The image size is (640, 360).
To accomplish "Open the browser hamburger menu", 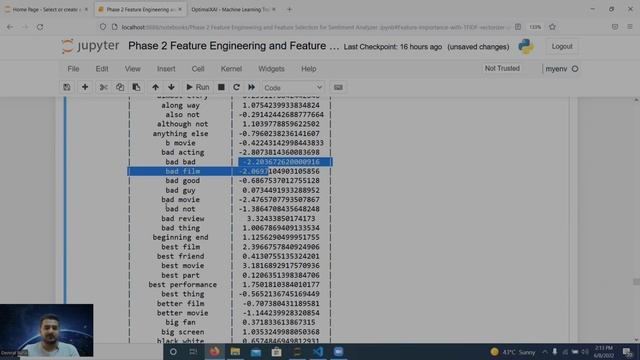I will [x=630, y=27].
